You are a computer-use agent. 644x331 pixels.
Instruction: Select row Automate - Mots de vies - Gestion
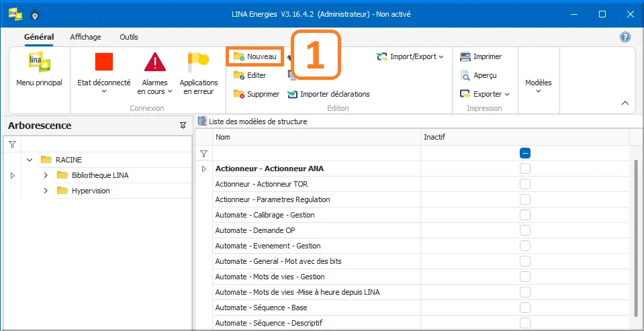coord(317,277)
